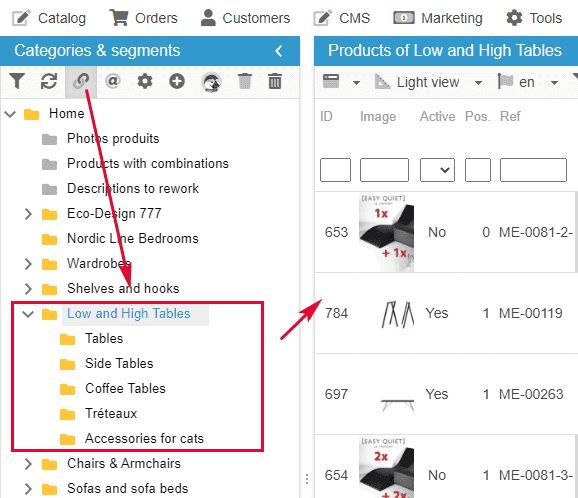Click the ID filter input field
This screenshot has height=498, width=578.
[x=335, y=170]
